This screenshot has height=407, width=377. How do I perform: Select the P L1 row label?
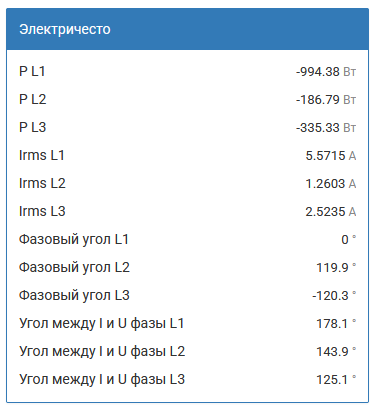[32, 71]
